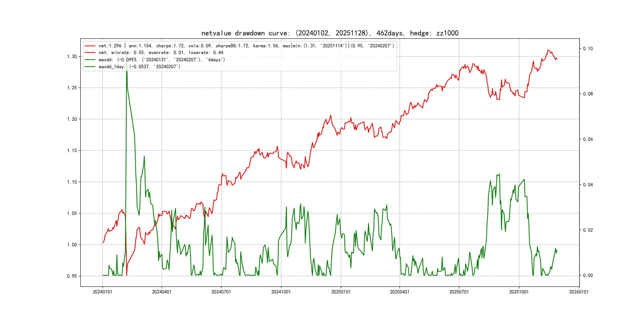Screen dimensions: 644x322
Task: Click the red winrate legend line swatch
Action: point(90,53)
